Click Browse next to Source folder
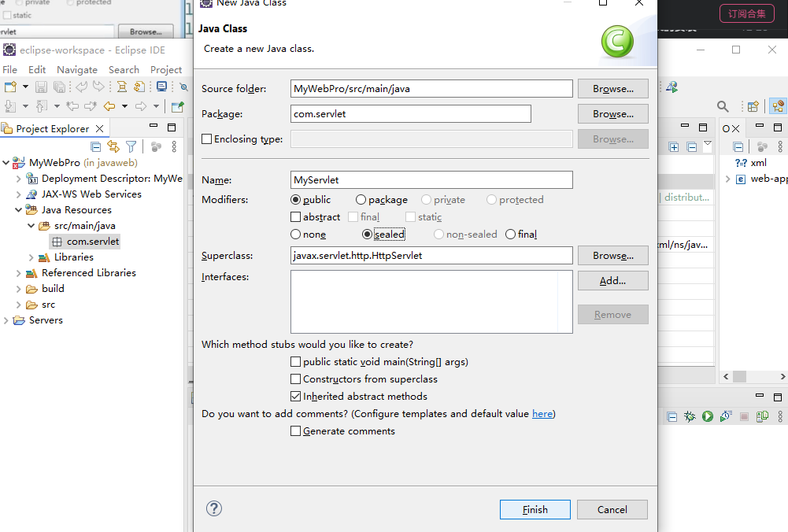Image resolution: width=788 pixels, height=532 pixels. point(613,88)
